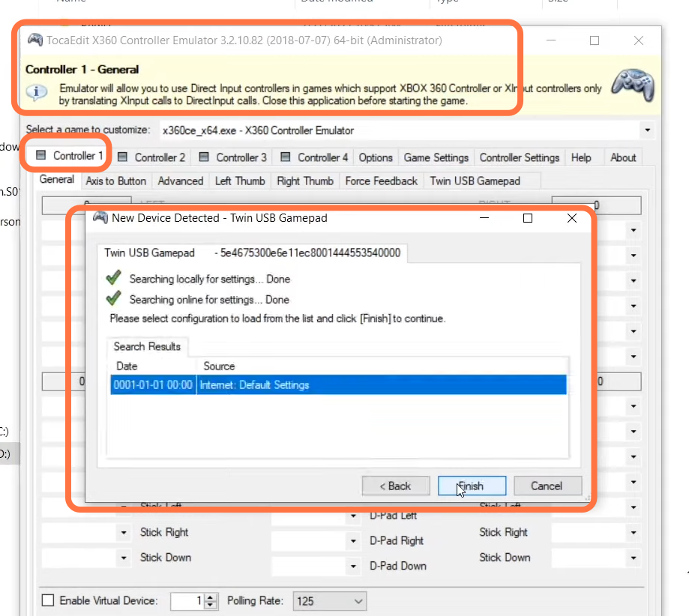Open the Game Settings tab
This screenshot has height=616, width=689.
click(x=436, y=157)
